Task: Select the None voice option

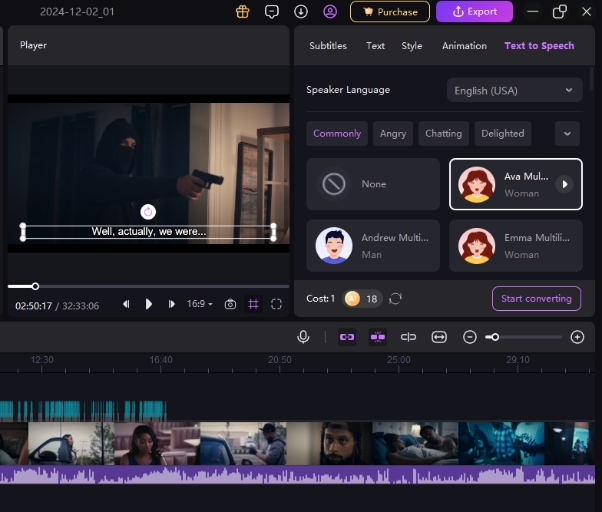Action: [373, 184]
